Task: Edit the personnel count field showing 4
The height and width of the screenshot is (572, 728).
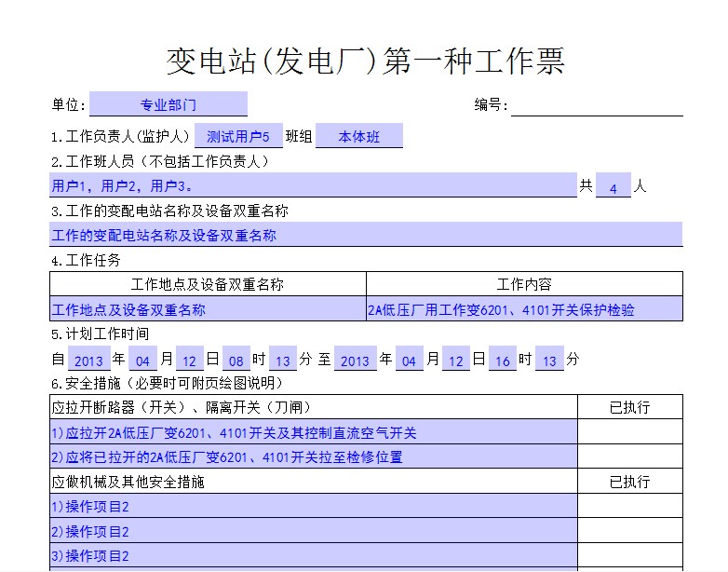Action: tap(613, 186)
